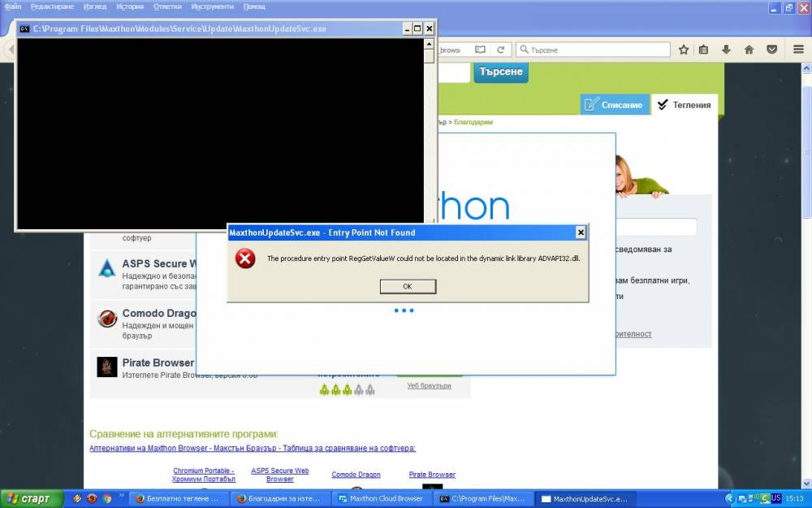
Task: Switch to 'MaxthonUpdateSvc.e...' taskbar item
Action: (584, 499)
